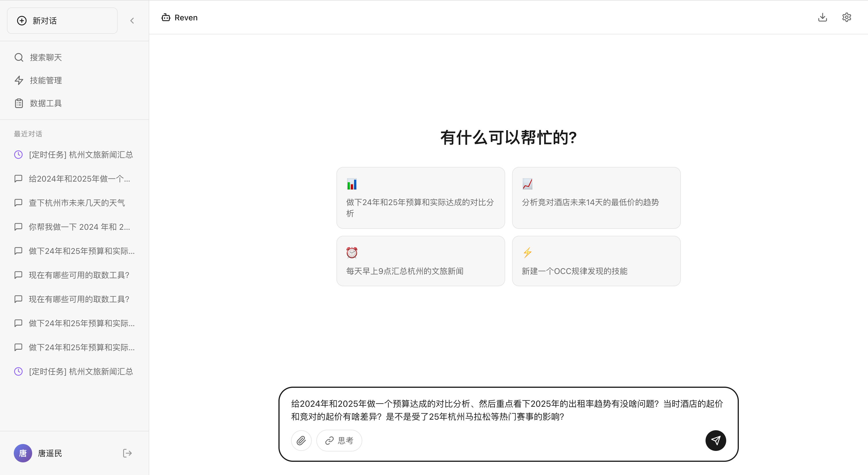The image size is (868, 475).
Task: Choose the 24年和25年预算对比分析 suggestion card
Action: pos(421,198)
